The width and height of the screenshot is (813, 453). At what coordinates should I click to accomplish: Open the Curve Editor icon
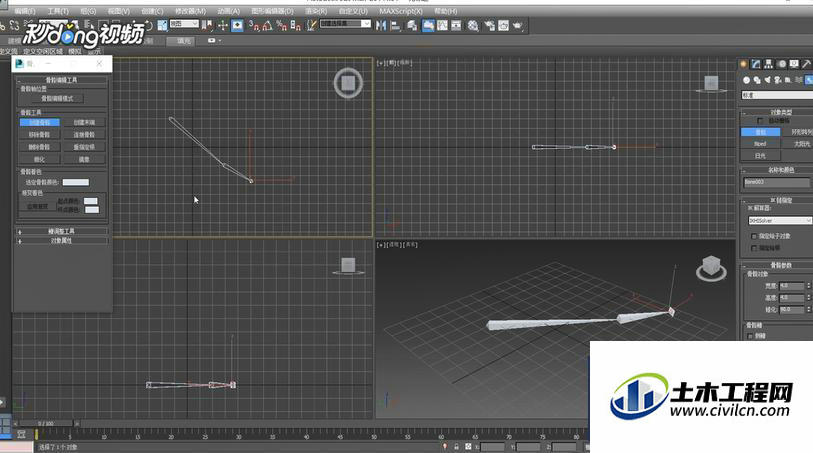point(442,25)
